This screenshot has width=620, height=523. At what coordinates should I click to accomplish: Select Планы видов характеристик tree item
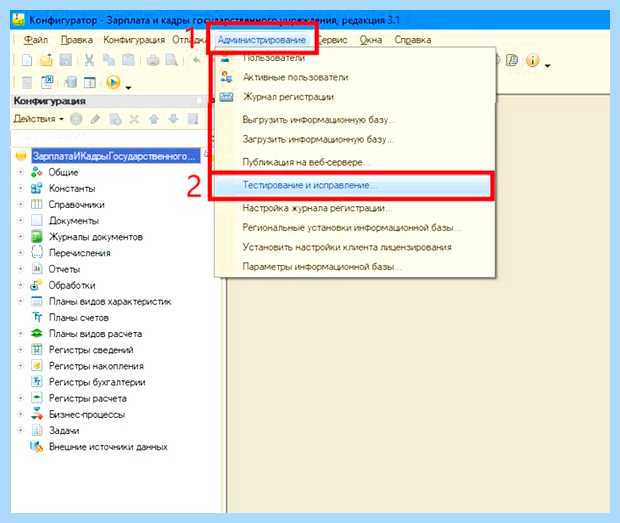click(110, 301)
